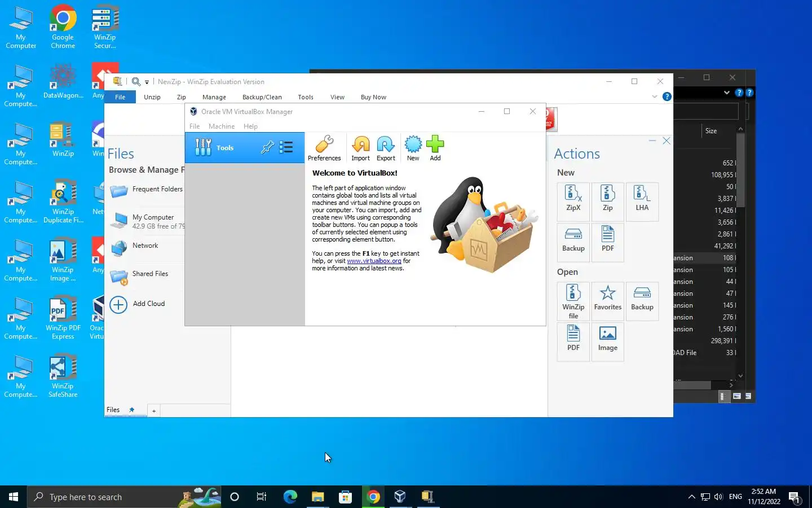
Task: Open the WinZip SafeShare desktop icon
Action: coord(63,376)
